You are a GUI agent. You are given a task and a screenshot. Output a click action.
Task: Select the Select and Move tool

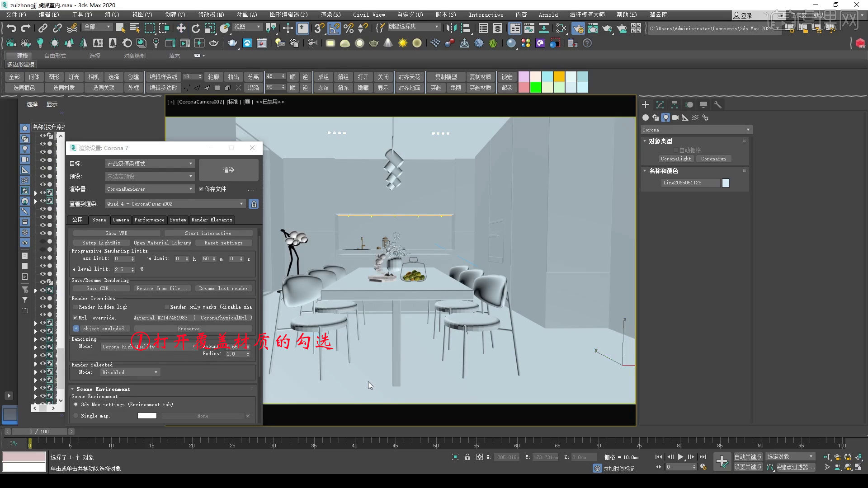181,28
